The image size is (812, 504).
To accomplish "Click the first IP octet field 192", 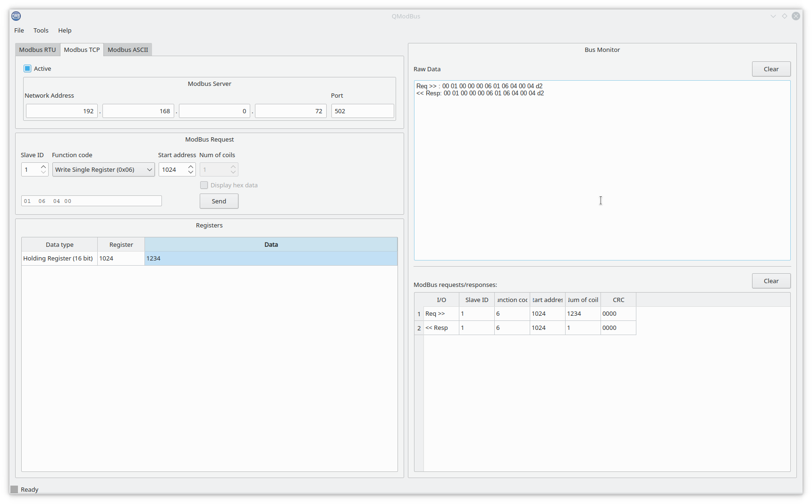I will (x=62, y=111).
